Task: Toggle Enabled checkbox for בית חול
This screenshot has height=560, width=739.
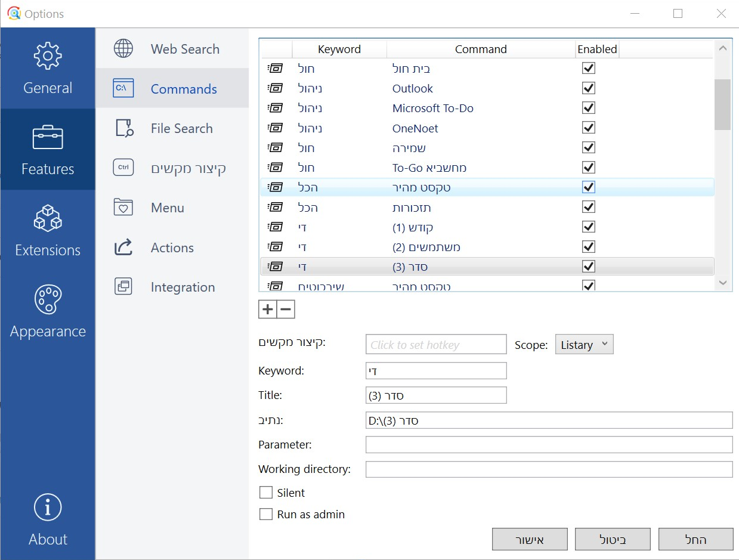Action: (589, 69)
